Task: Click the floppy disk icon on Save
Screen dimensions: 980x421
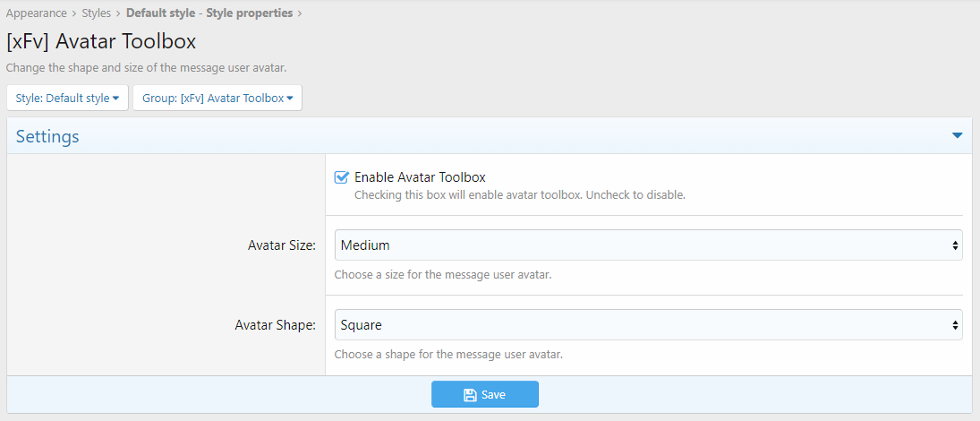Action: [x=469, y=395]
